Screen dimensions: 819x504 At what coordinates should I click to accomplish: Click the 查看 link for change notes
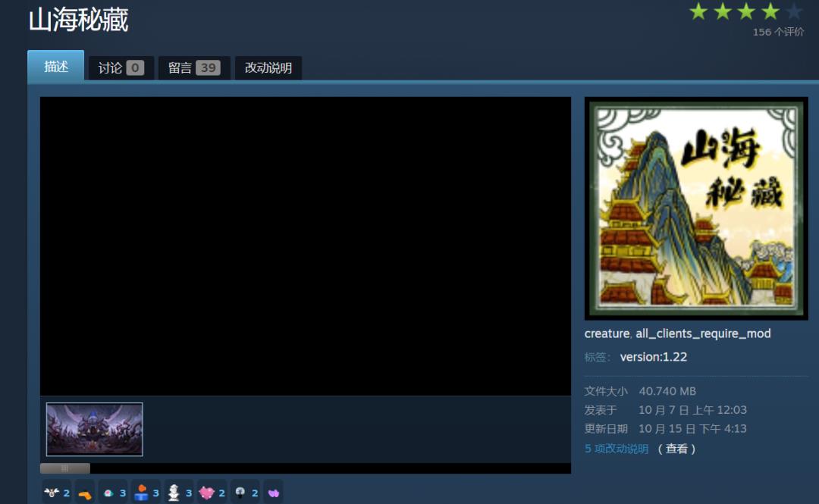pyautogui.click(x=676, y=449)
